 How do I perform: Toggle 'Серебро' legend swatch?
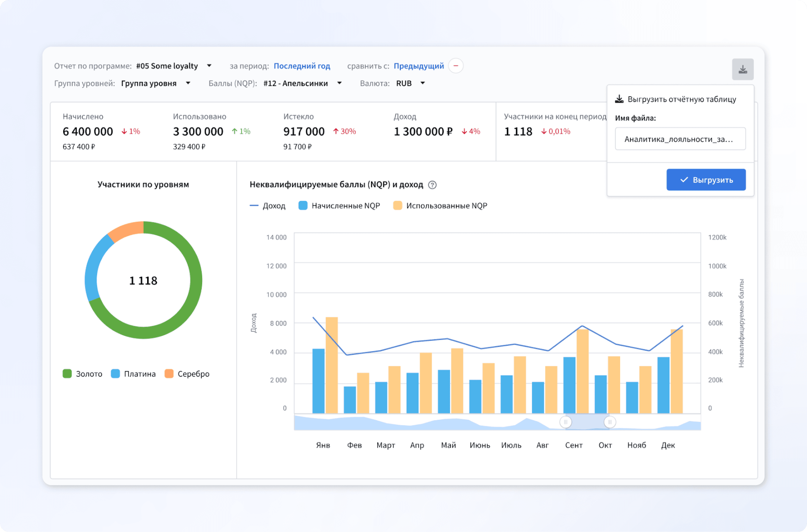coord(169,374)
